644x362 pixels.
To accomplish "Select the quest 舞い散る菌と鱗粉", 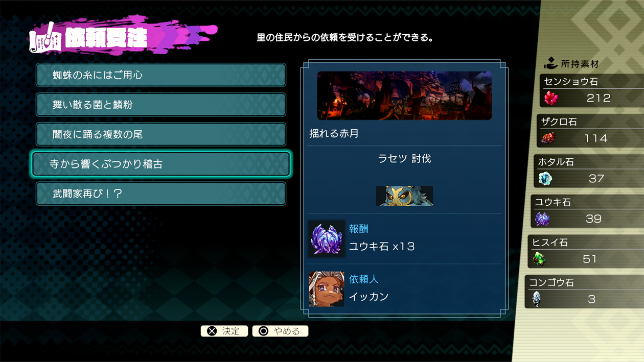I will pyautogui.click(x=161, y=105).
